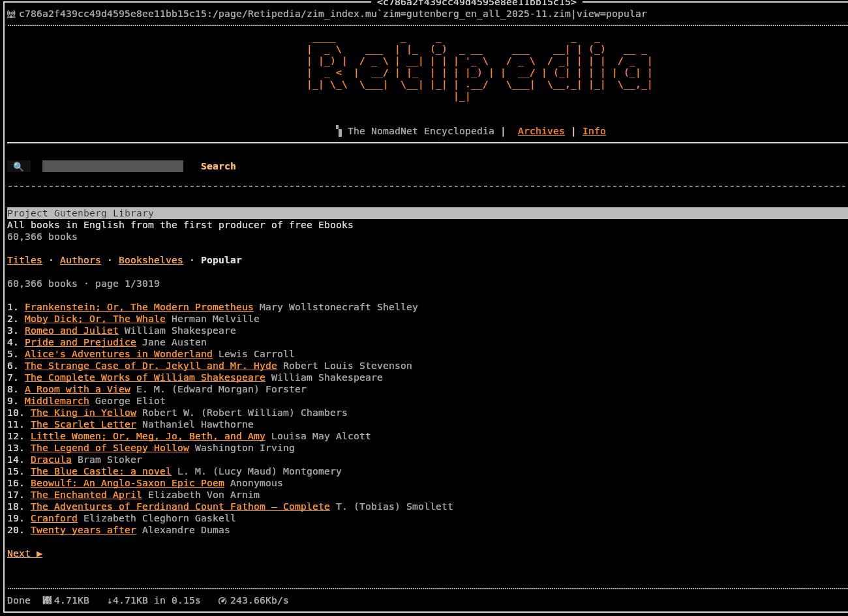Open The Enchanted April link

[86, 495]
